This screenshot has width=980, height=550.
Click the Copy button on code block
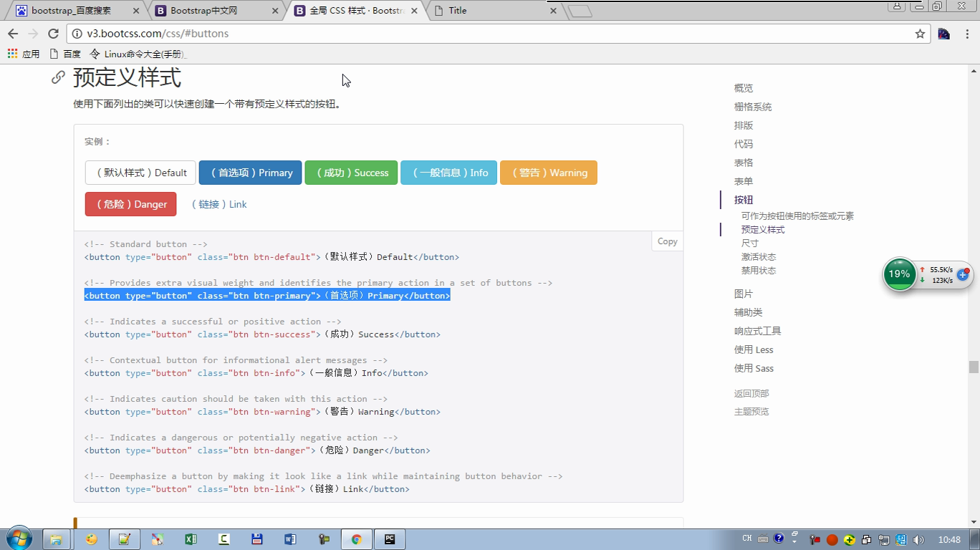pyautogui.click(x=667, y=241)
